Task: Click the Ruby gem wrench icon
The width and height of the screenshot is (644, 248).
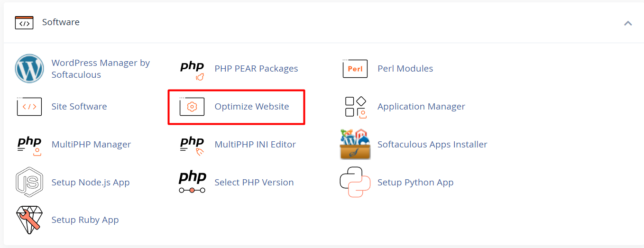Action: point(29,220)
